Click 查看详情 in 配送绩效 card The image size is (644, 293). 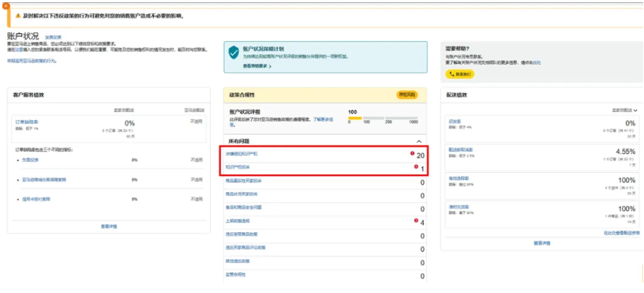542,243
